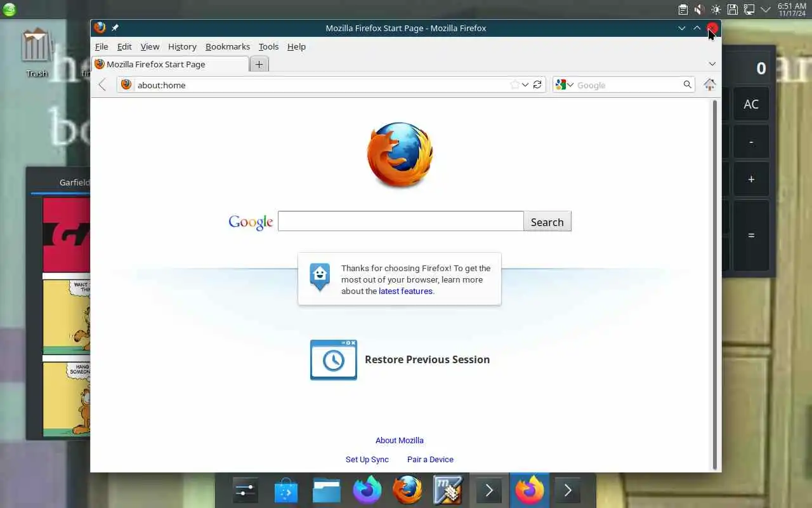Open the green application launcher menu

coord(9,9)
